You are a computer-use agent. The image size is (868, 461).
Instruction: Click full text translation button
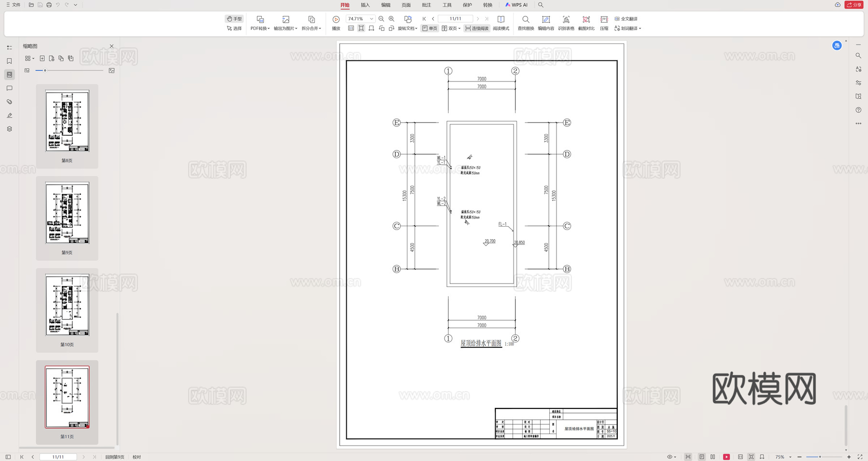pyautogui.click(x=626, y=19)
